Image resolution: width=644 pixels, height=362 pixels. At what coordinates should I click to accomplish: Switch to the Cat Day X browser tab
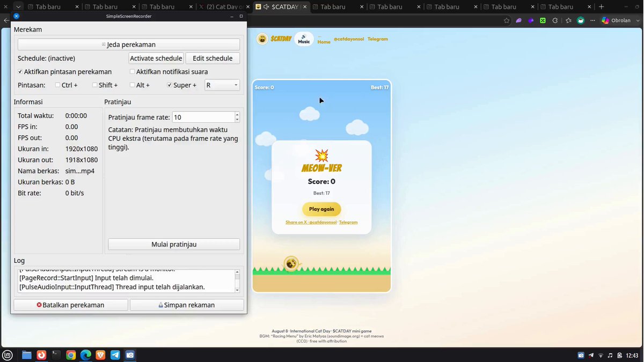[224, 7]
